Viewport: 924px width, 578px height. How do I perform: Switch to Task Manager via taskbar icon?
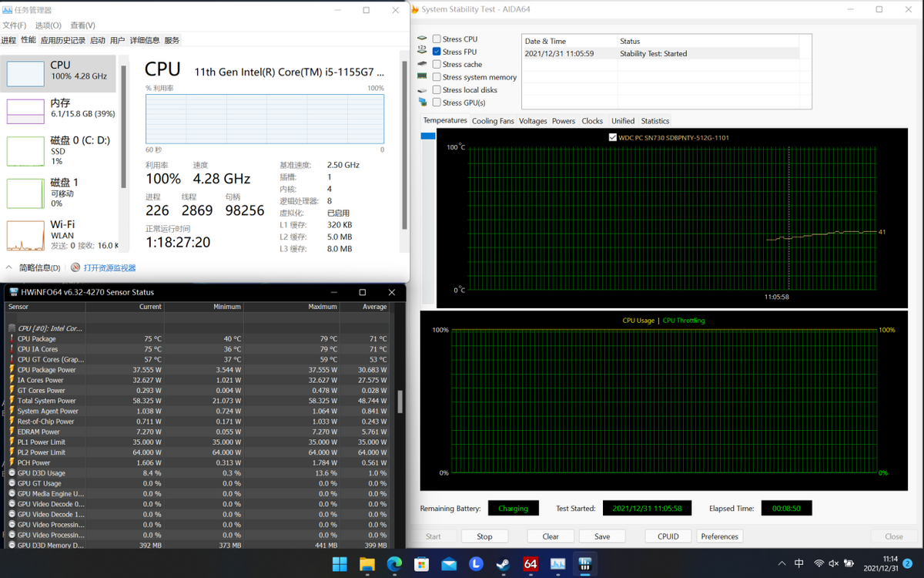coord(557,564)
